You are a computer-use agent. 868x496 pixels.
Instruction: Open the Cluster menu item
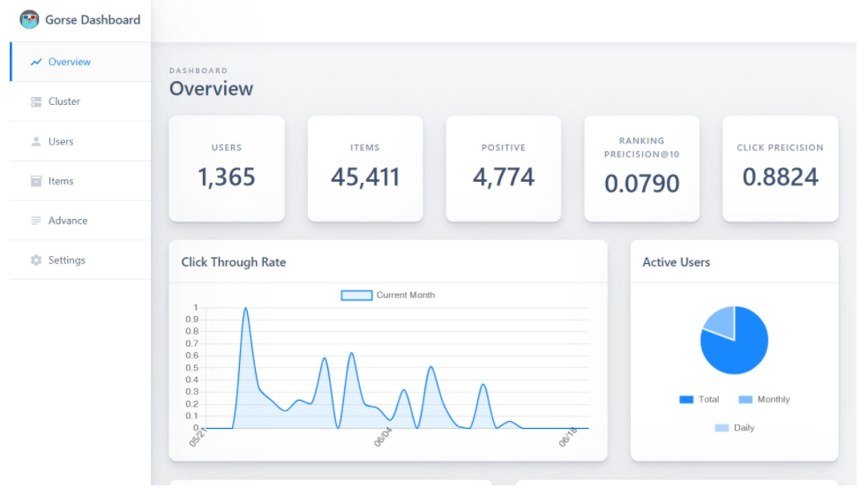coord(64,101)
